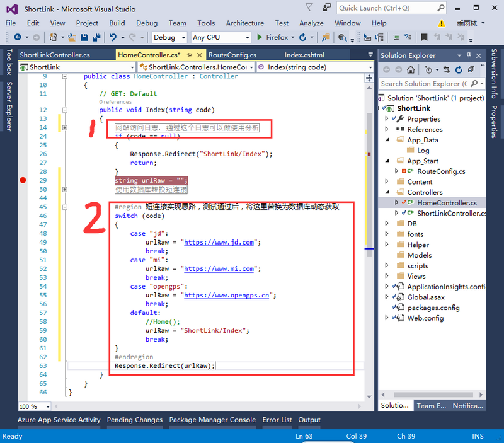Click the Save All toolbar icon
This screenshot has height=443, width=504.
click(96, 37)
